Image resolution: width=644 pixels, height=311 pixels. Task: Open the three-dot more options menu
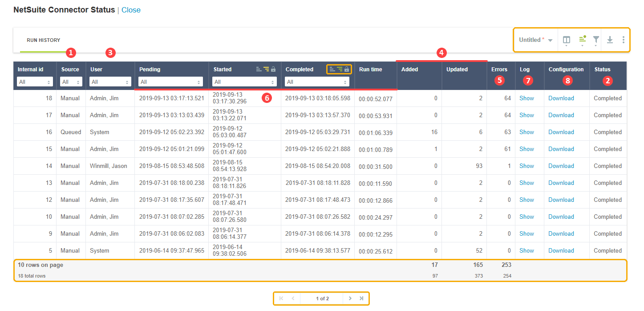(623, 40)
